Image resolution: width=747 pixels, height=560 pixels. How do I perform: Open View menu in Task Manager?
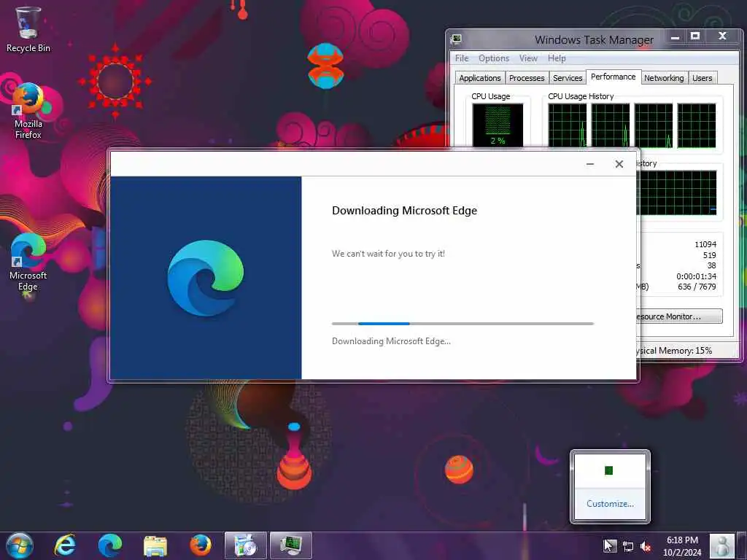(x=528, y=58)
